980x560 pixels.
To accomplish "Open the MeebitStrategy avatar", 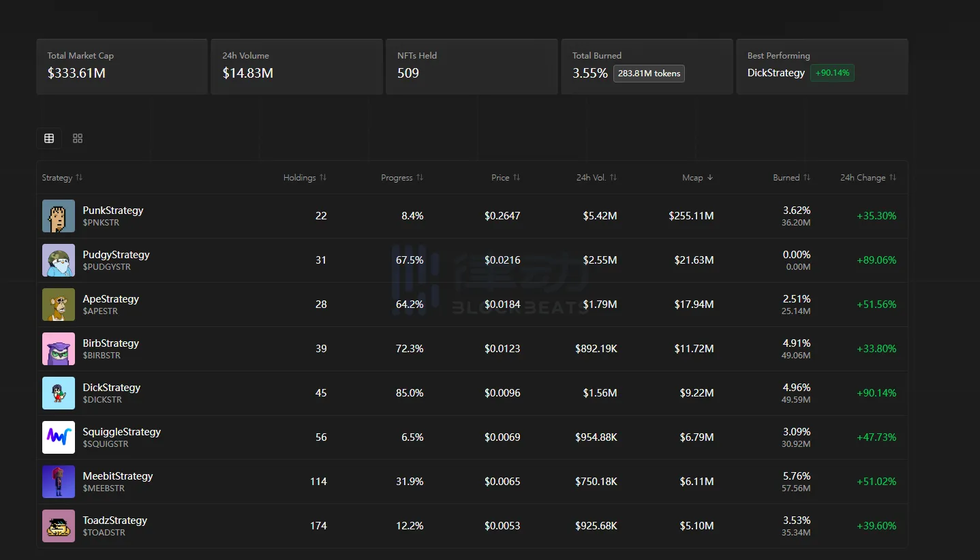I will [x=59, y=482].
